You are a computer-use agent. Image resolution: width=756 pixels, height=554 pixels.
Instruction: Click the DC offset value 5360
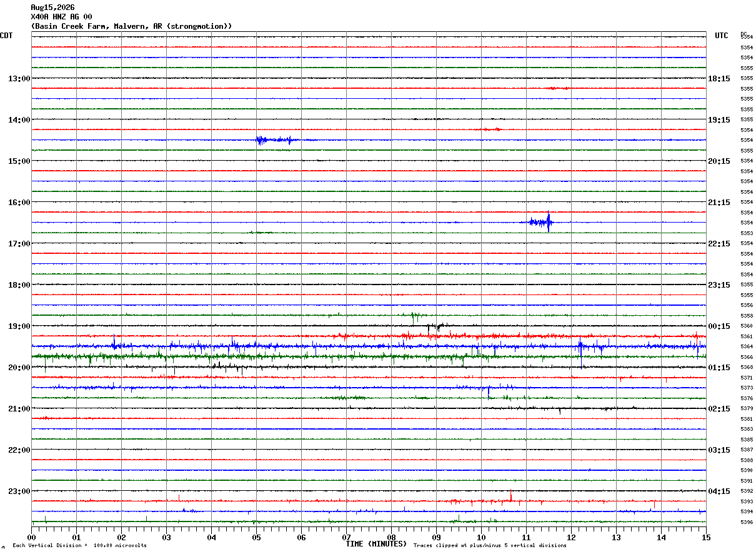click(747, 326)
